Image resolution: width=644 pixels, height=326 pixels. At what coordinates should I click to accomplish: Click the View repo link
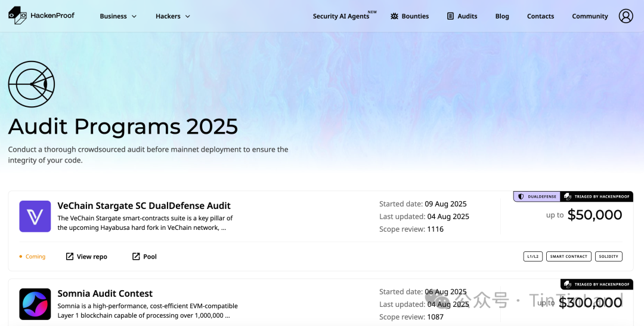tap(86, 257)
